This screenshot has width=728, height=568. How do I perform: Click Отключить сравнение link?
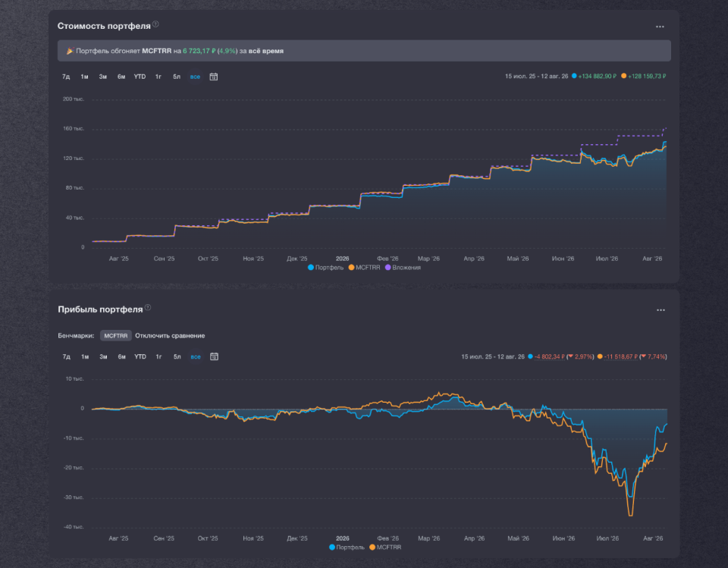coord(170,336)
